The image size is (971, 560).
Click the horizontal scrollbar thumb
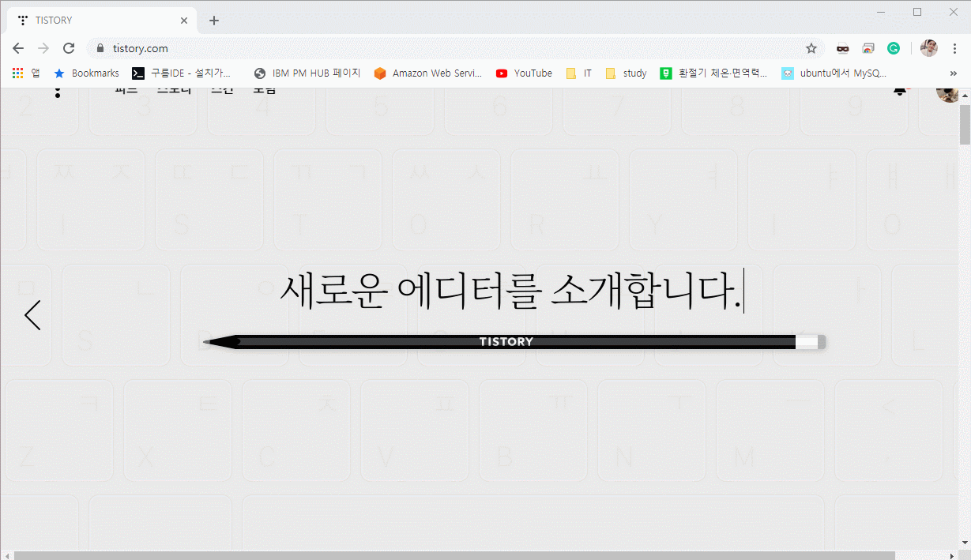pyautogui.click(x=455, y=555)
